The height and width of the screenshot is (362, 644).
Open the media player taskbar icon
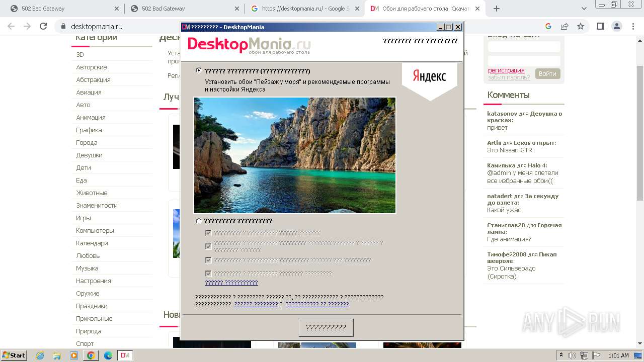point(74,355)
